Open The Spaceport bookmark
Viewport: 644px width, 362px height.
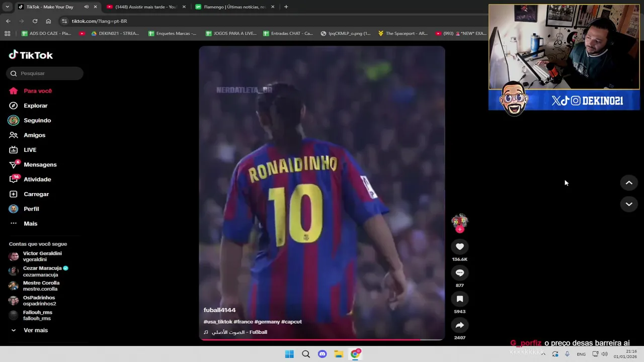pos(403,33)
